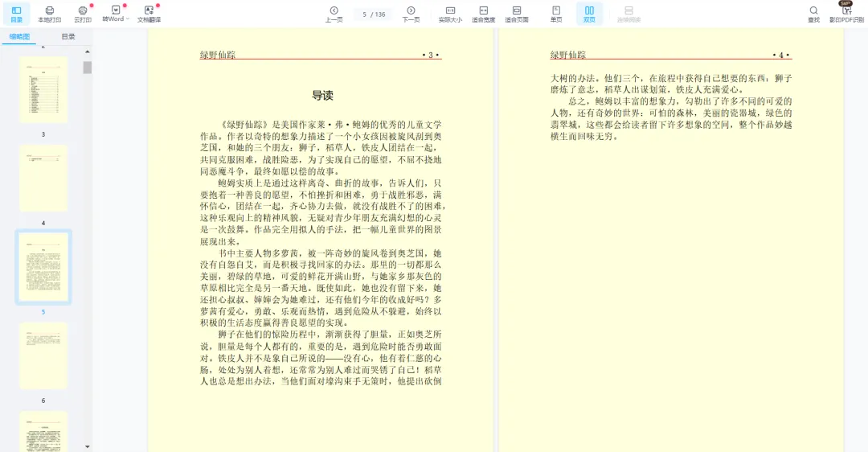Switch to the 目录 outline tab in sidebar
Viewport: 868px width, 452px height.
pyautogui.click(x=68, y=36)
